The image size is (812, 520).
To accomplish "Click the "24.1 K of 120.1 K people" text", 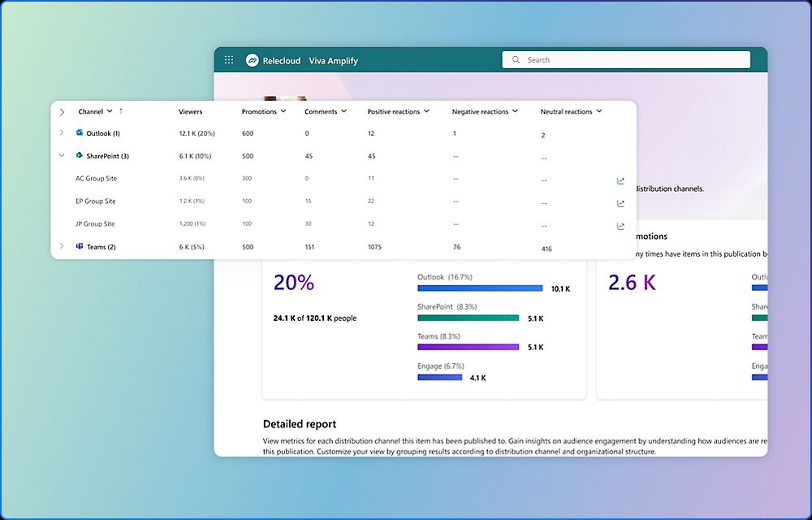I will pyautogui.click(x=315, y=318).
